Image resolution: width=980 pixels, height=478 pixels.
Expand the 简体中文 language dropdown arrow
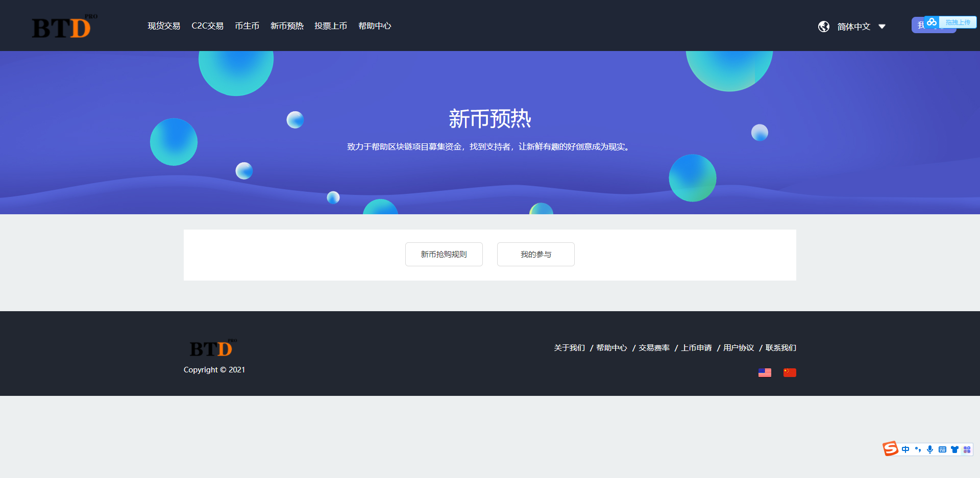(881, 27)
